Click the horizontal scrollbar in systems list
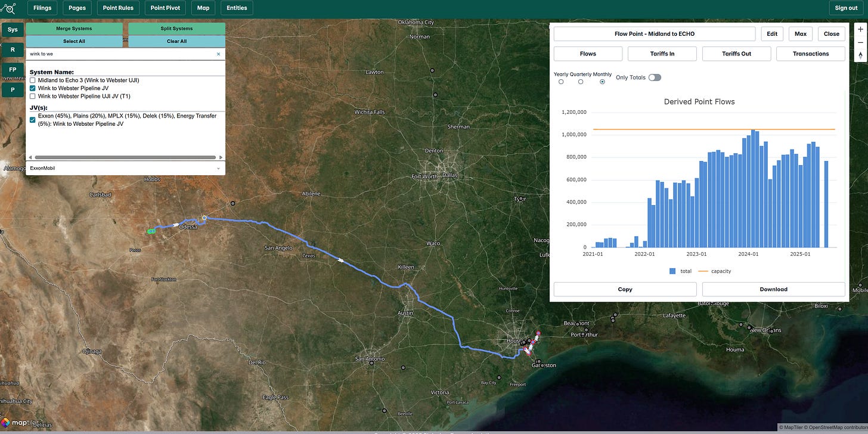 (x=125, y=157)
